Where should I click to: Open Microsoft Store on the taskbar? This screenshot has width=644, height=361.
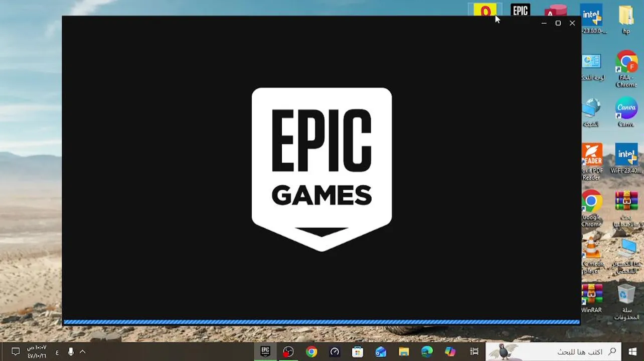[x=358, y=351]
